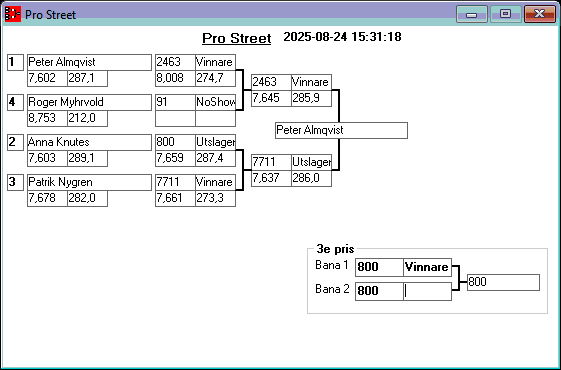Click the Utslagen cell for car 7711 semifinal
The width and height of the screenshot is (561, 370).
311,162
